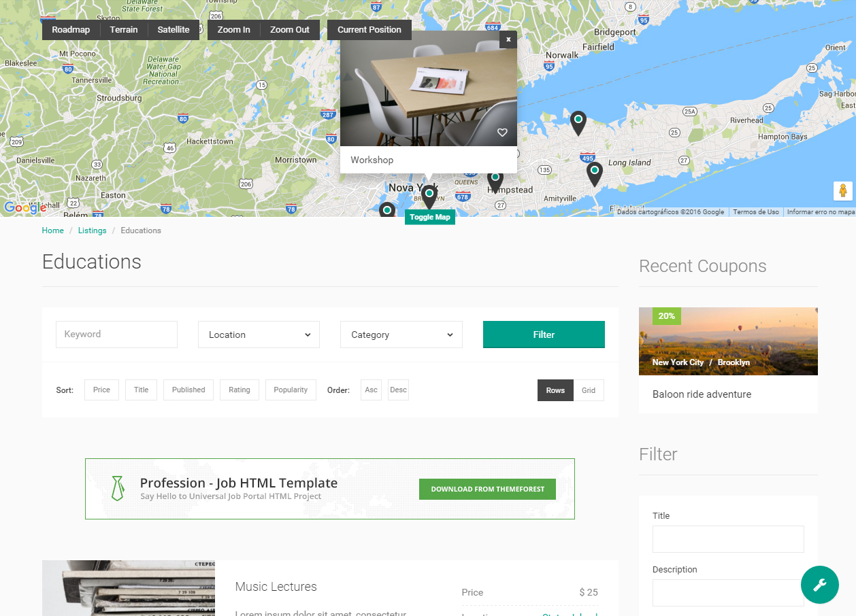
Task: Open the wrench settings floating button
Action: (819, 585)
